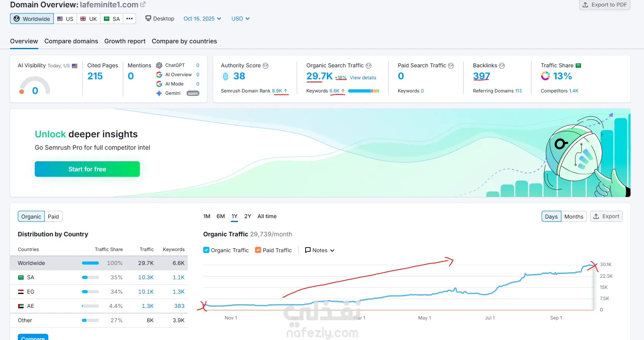The image size is (644, 340).
Task: Click the Authority Score info icon
Action: (x=265, y=66)
